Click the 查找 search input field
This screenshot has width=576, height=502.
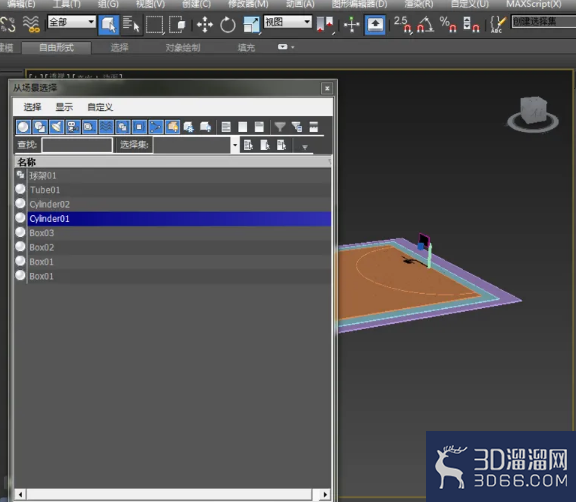coord(77,145)
